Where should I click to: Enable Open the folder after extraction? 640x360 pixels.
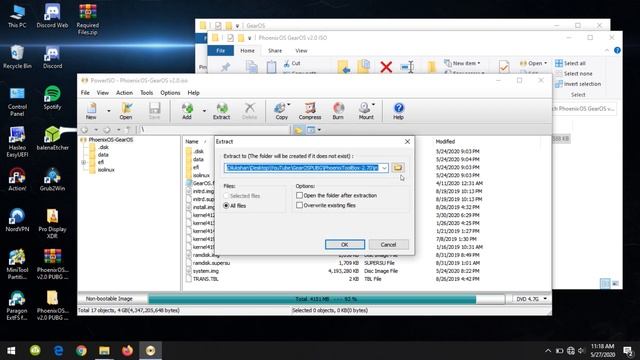tap(299, 196)
